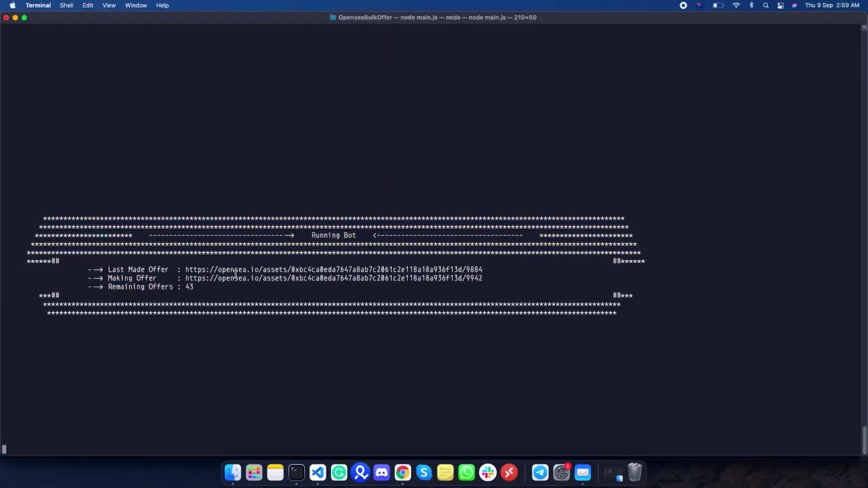Image resolution: width=868 pixels, height=488 pixels.
Task: Click the "Remaining Offers : 43" text
Action: pyautogui.click(x=151, y=287)
